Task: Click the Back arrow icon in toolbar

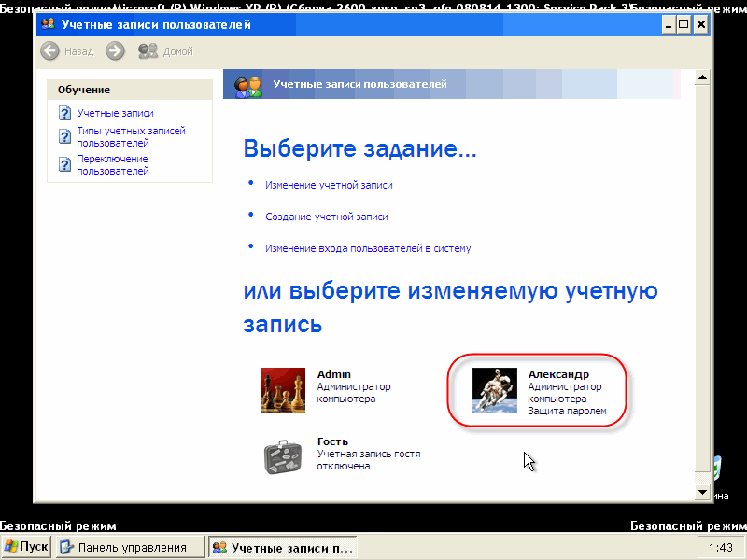Action: tap(49, 51)
